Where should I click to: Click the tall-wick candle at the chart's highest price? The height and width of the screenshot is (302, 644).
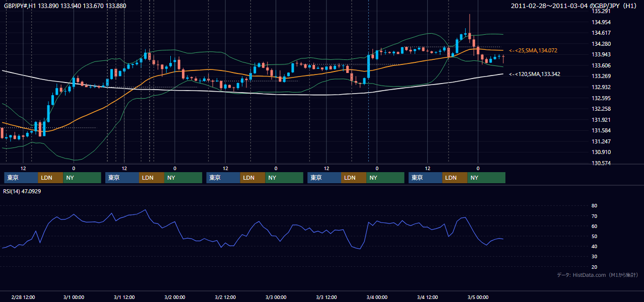pyautogui.click(x=470, y=30)
